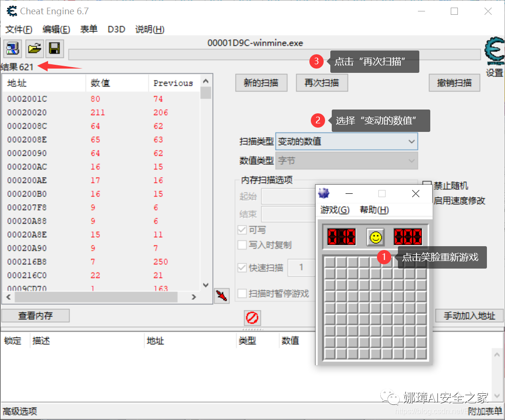
Task: Click the 起始 address input field
Action: point(288,196)
